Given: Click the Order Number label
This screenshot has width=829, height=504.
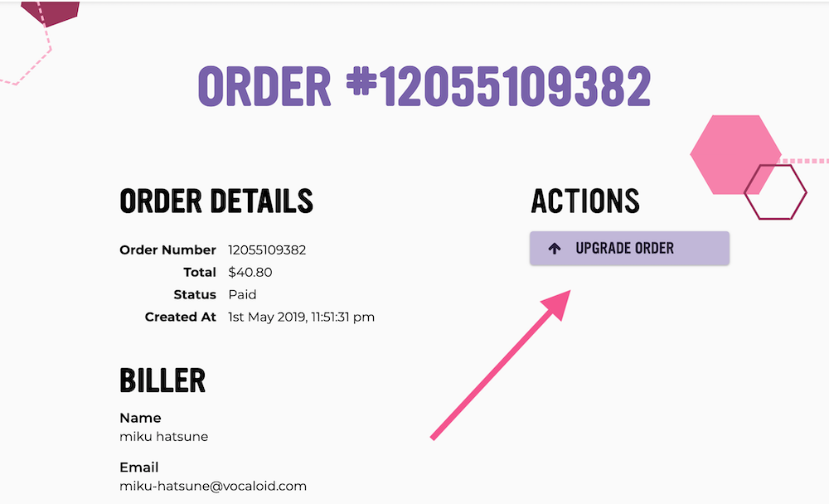Looking at the screenshot, I should tap(167, 250).
